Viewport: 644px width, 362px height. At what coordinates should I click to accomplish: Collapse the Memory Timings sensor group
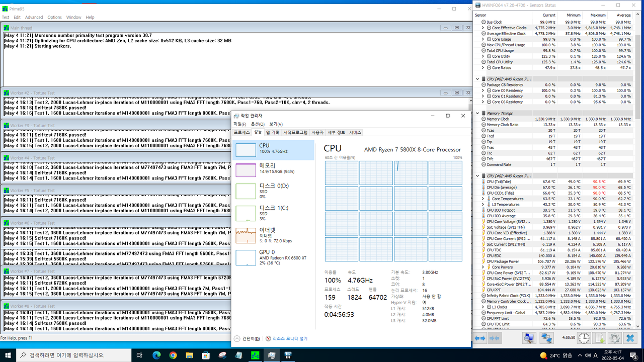click(478, 113)
